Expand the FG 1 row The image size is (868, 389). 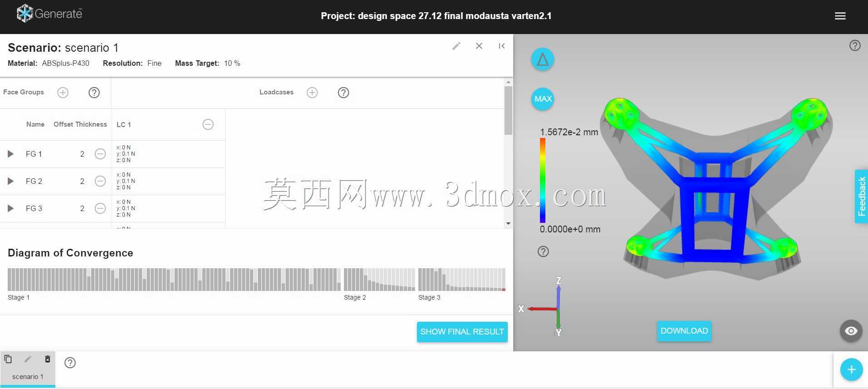tap(10, 154)
